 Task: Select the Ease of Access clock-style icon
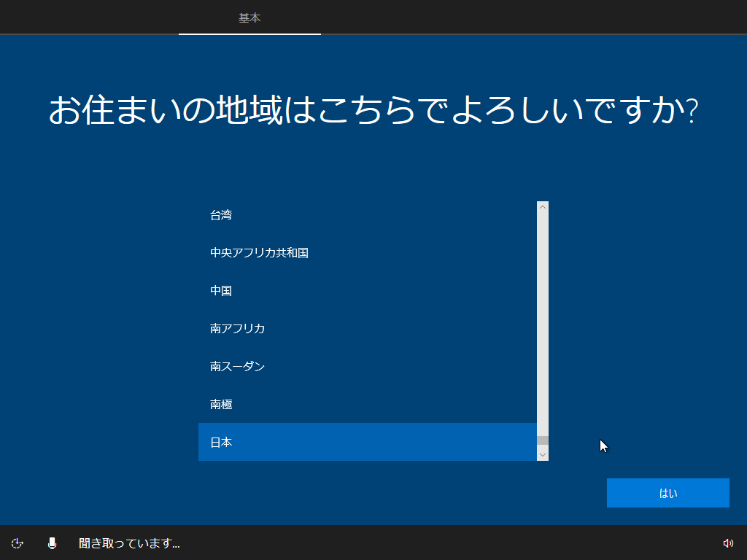(18, 542)
